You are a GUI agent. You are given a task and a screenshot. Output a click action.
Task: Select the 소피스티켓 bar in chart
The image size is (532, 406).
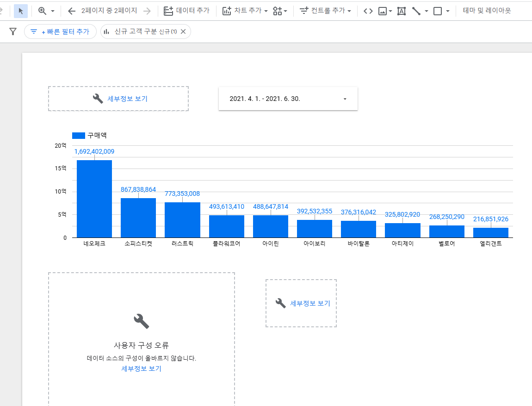pyautogui.click(x=138, y=218)
